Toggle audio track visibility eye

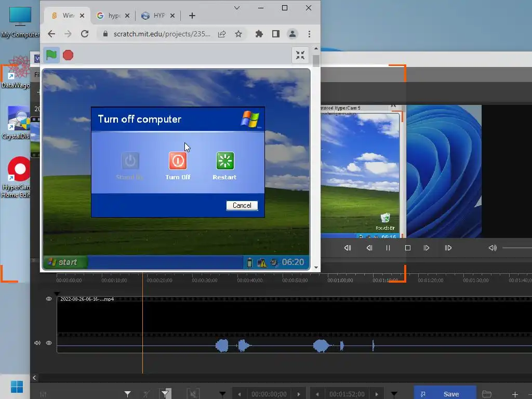pyautogui.click(x=49, y=343)
